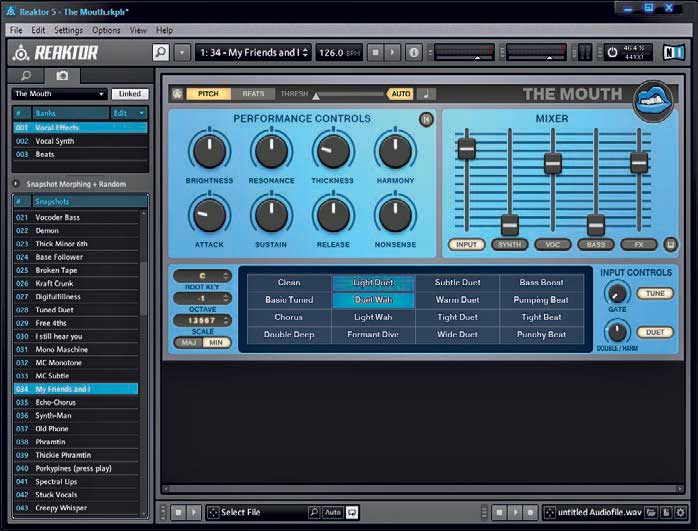Click the DUET input control button
The height and width of the screenshot is (531, 698).
(x=655, y=332)
